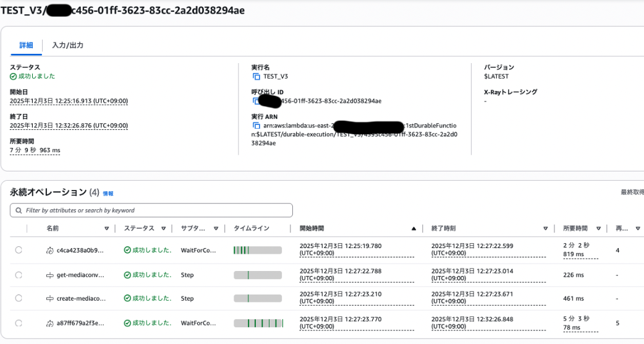Click the step icon beside get-mediaconv
Image resolution: width=644 pixels, height=344 pixels.
(49, 275)
